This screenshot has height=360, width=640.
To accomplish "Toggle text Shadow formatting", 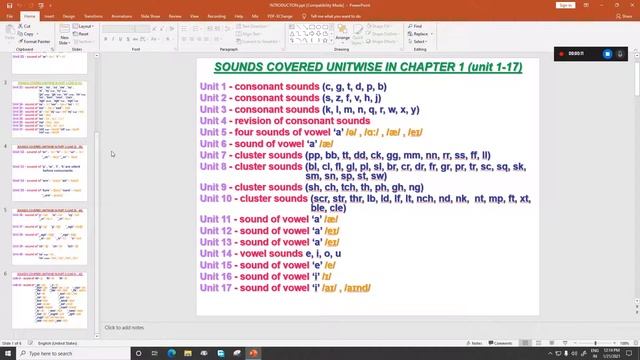I will pyautogui.click(x=128, y=39).
